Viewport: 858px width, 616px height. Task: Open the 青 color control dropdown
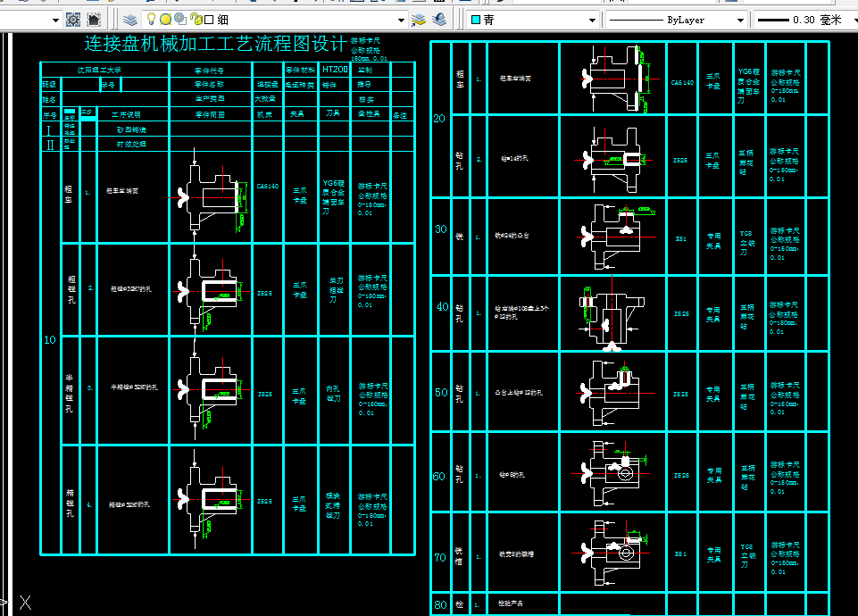(x=592, y=21)
